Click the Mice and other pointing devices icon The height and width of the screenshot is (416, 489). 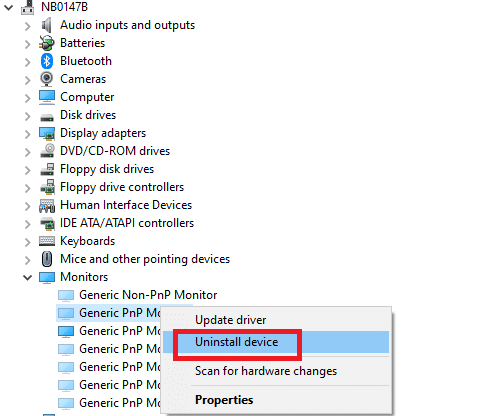coord(47,259)
